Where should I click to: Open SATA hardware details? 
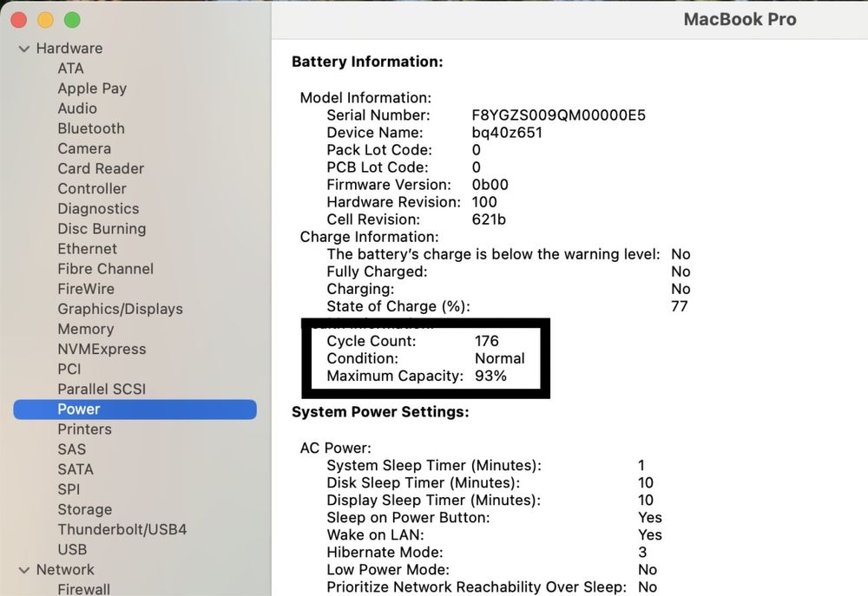click(x=76, y=469)
